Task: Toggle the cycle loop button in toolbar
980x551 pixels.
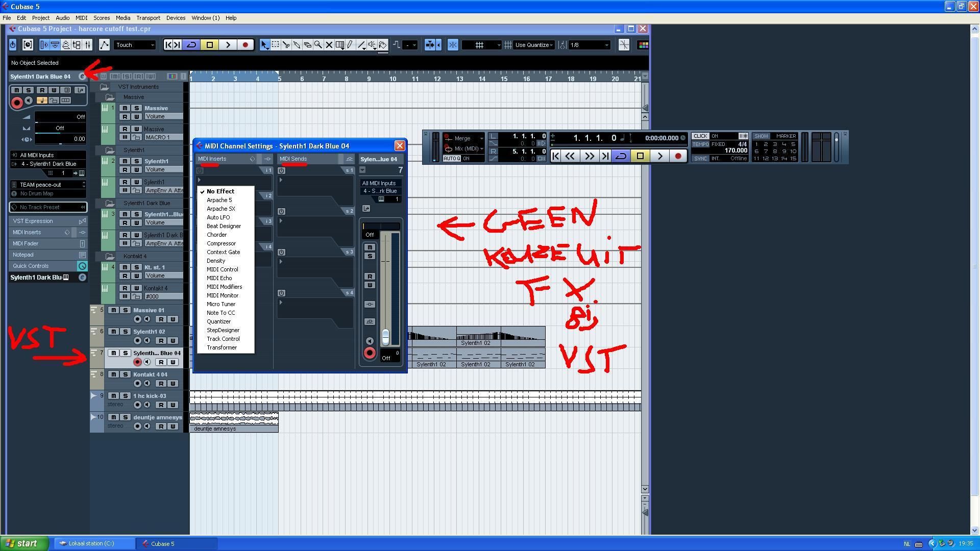Action: [191, 45]
